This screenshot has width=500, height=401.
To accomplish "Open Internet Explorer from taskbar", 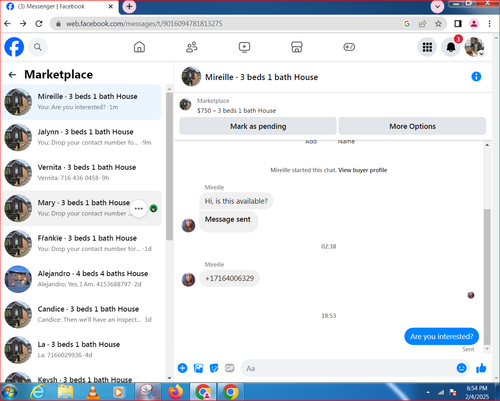I will [37, 392].
